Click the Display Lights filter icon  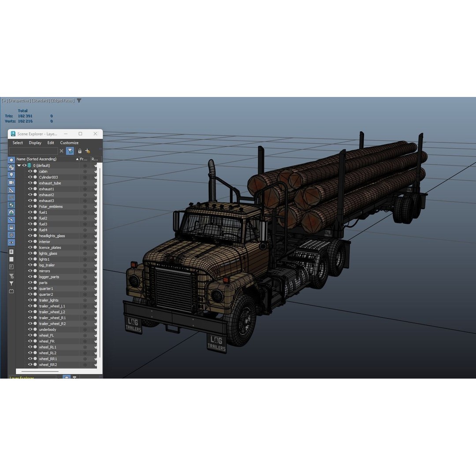(x=11, y=175)
